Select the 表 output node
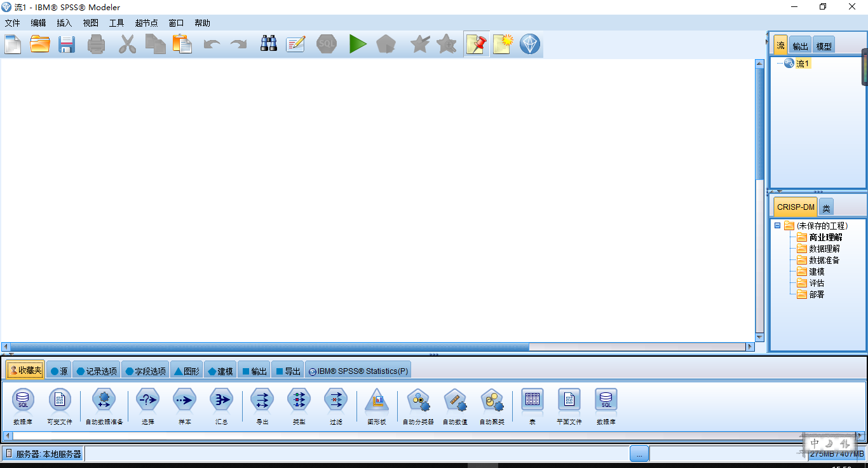The height and width of the screenshot is (468, 868). (532, 405)
